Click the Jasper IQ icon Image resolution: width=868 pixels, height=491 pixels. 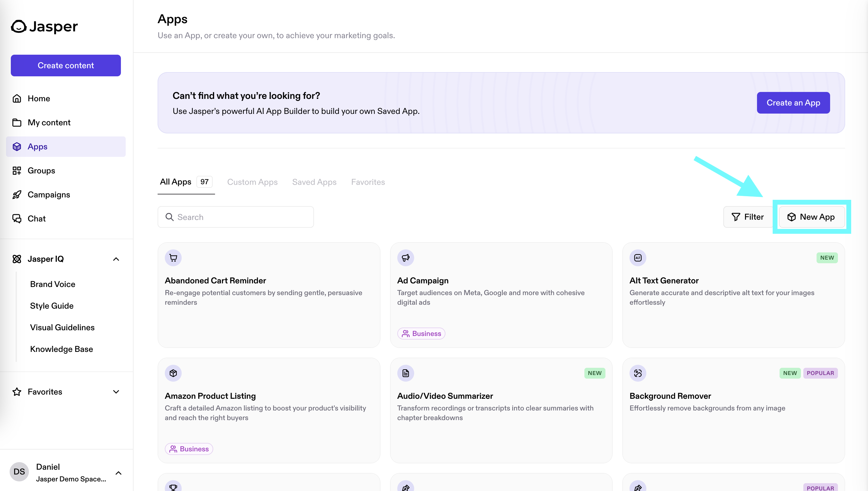click(17, 259)
